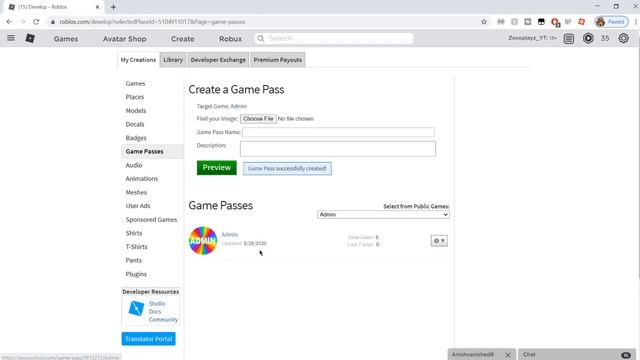Select Badges in the sidebar
Screen dimensions: 640x360
[x=136, y=138]
